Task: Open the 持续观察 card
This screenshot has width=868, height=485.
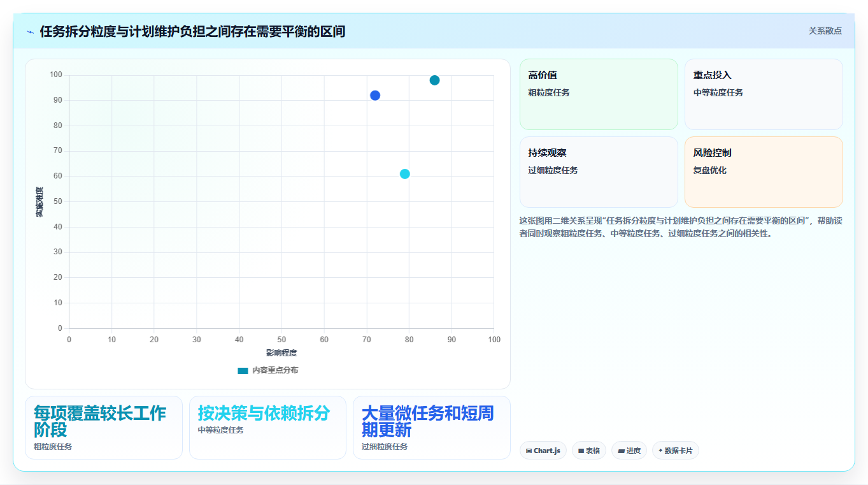Action: 599,172
